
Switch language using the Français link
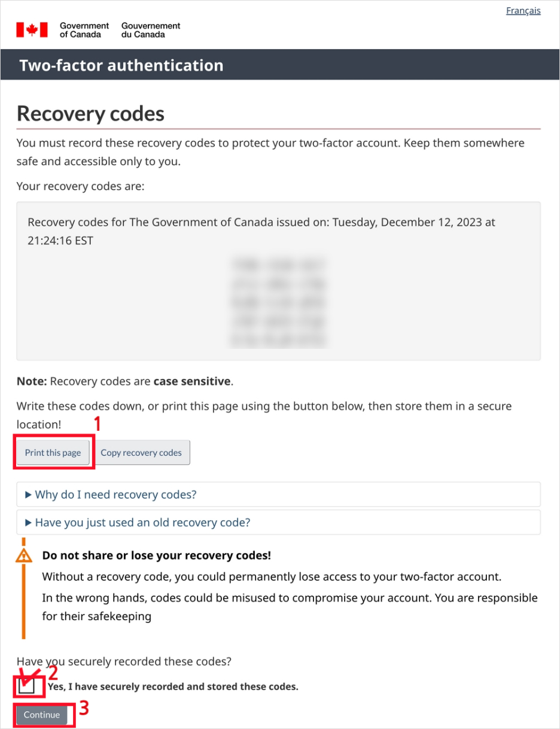click(x=523, y=11)
